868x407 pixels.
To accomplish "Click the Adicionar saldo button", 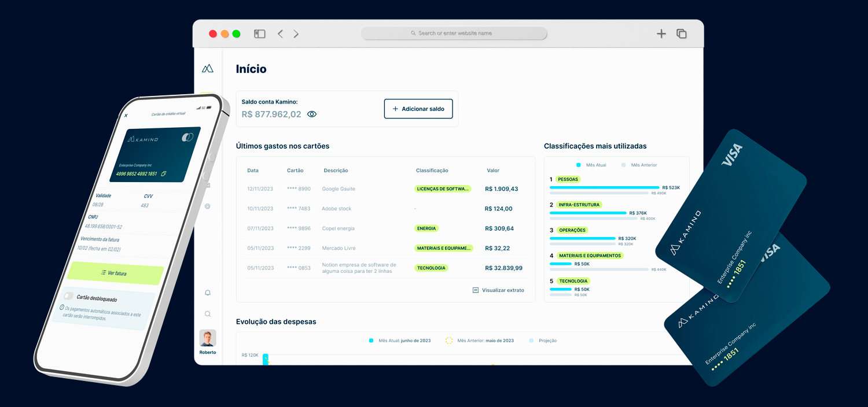I will pos(418,109).
